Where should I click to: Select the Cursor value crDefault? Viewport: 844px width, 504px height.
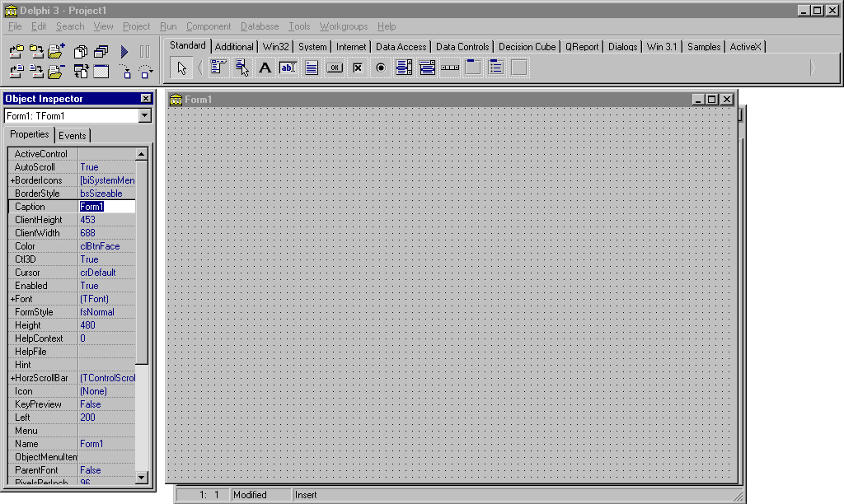(106, 273)
